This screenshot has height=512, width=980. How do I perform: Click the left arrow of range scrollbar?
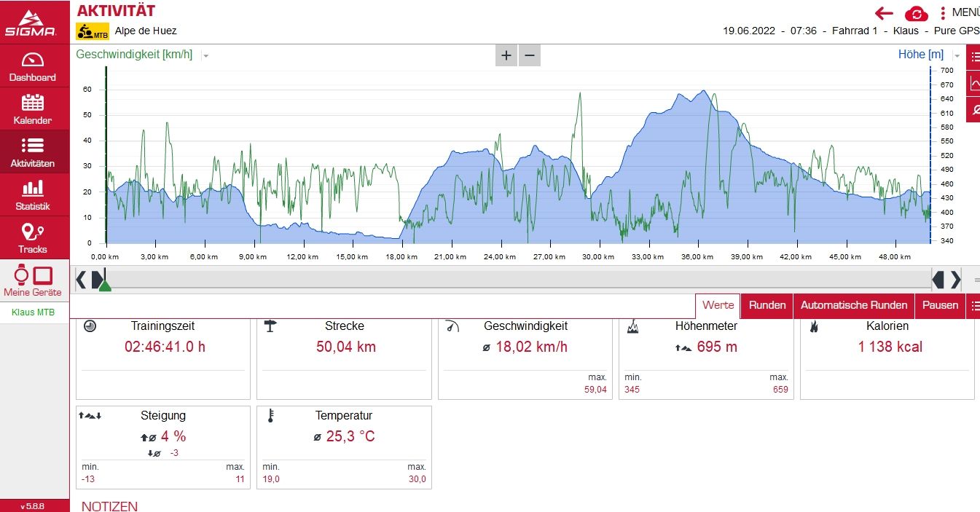81,279
